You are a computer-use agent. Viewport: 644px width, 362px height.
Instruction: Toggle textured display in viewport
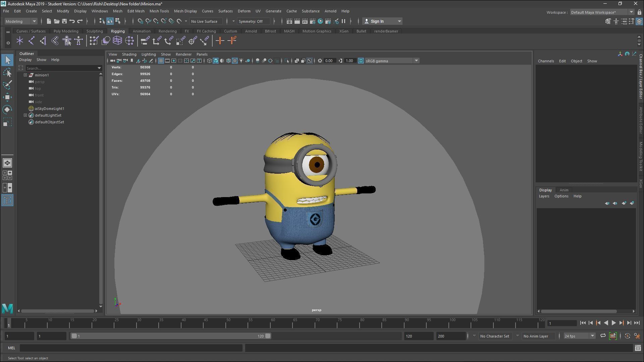point(235,61)
